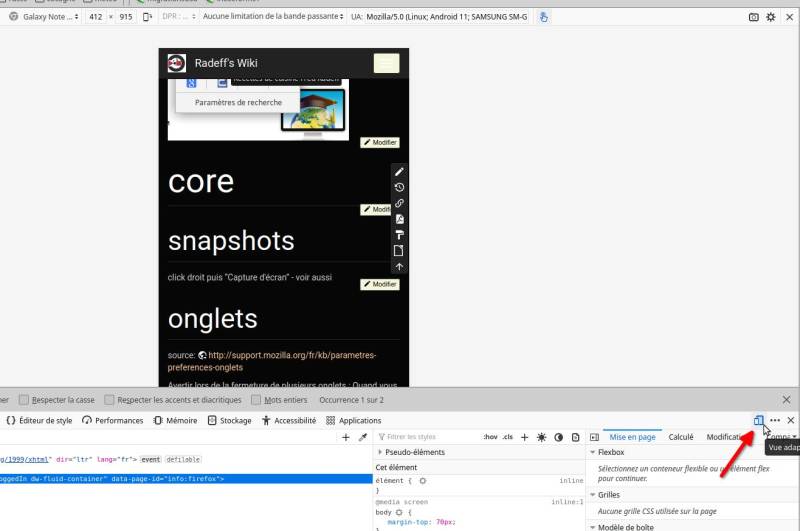Take a screenshot of the viewport

[x=753, y=17]
